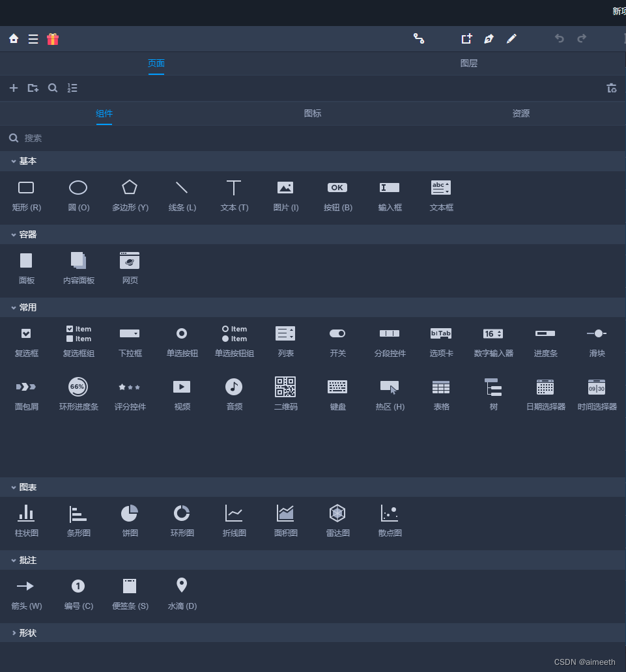Select the connection line tool in toolbar
This screenshot has height=672, width=626.
pyautogui.click(x=419, y=38)
